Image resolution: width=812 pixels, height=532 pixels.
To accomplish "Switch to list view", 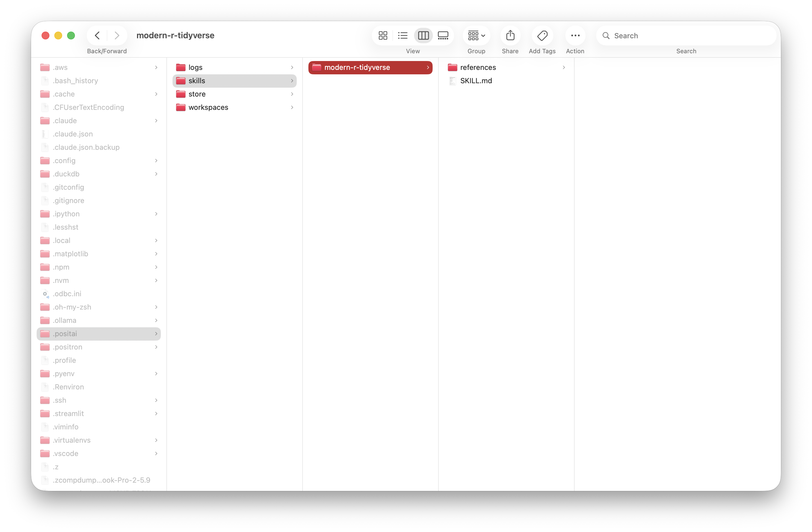I will tap(403, 36).
